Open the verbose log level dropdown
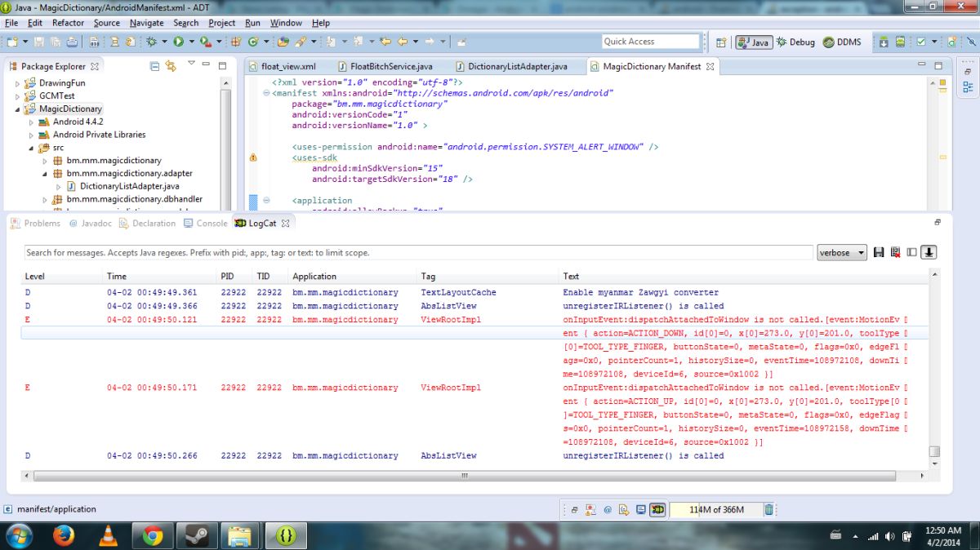980x550 pixels. click(x=842, y=253)
